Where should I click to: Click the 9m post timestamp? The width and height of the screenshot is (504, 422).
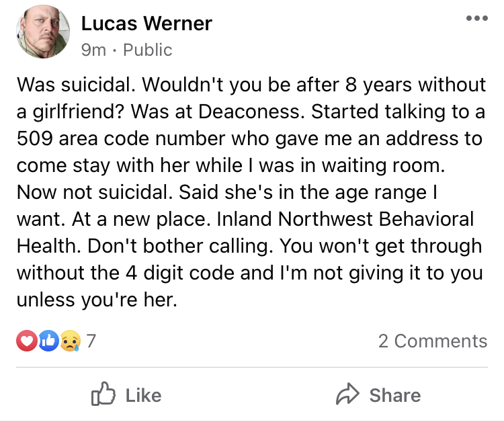pos(93,50)
